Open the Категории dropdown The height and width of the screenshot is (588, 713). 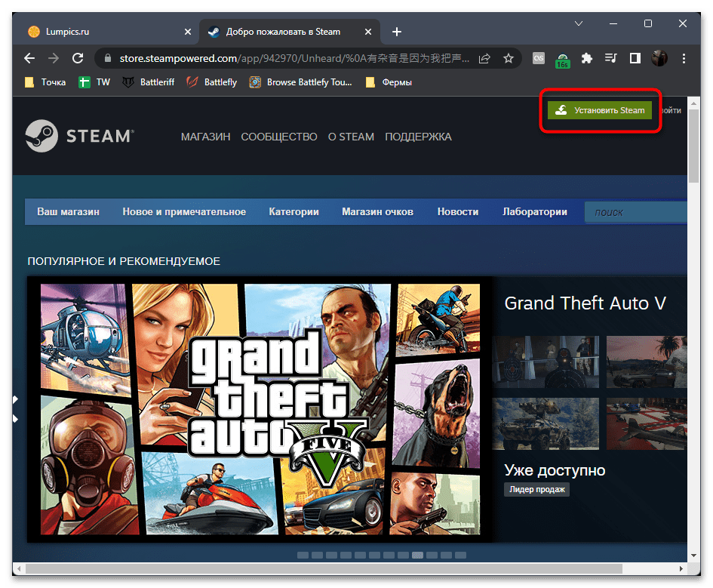tap(293, 212)
